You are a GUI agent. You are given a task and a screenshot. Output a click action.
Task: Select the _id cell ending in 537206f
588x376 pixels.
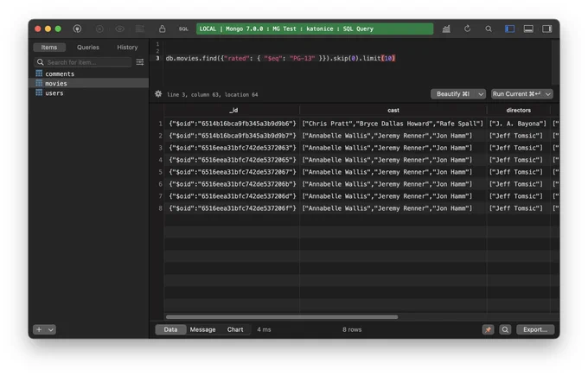point(233,208)
